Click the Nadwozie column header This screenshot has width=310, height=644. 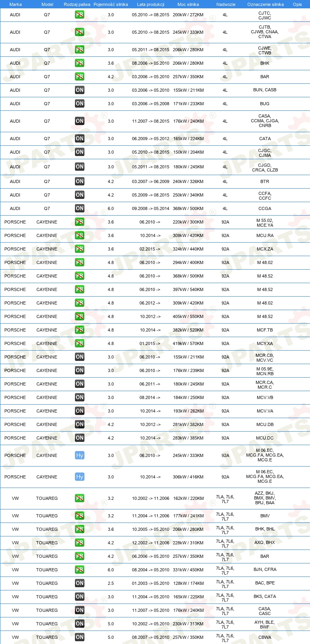click(x=226, y=4)
